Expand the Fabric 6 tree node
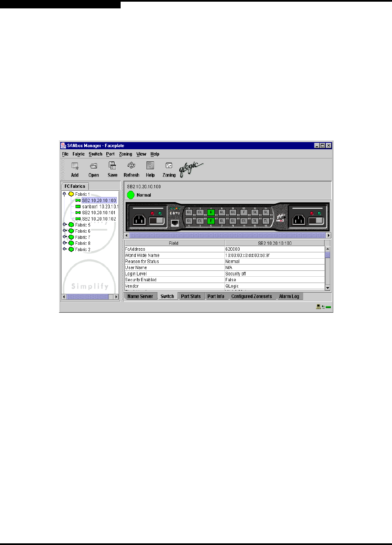Viewport: 392px width, 545px height. click(x=64, y=231)
